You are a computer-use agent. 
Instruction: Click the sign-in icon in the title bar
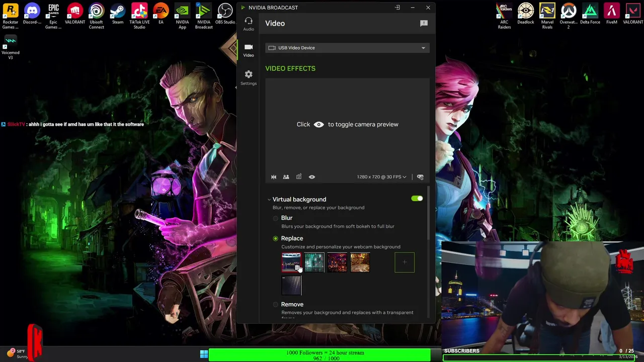(x=397, y=8)
